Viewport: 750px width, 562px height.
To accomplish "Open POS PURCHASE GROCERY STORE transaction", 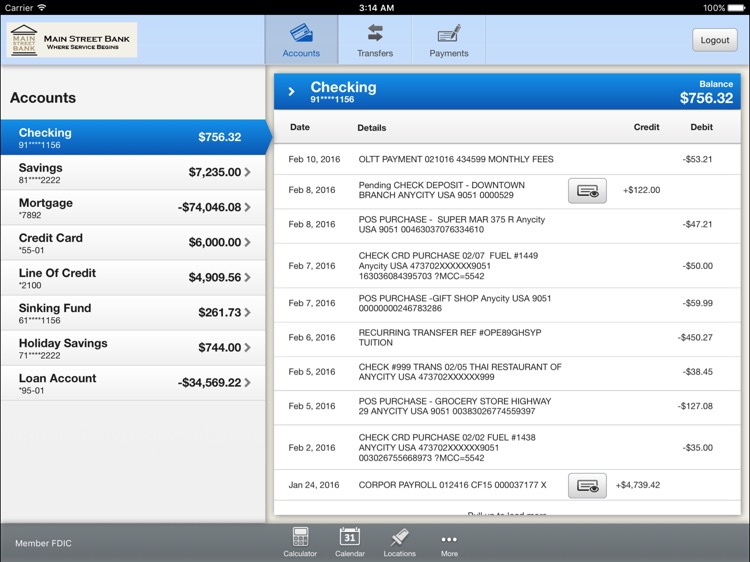I will coord(507,407).
